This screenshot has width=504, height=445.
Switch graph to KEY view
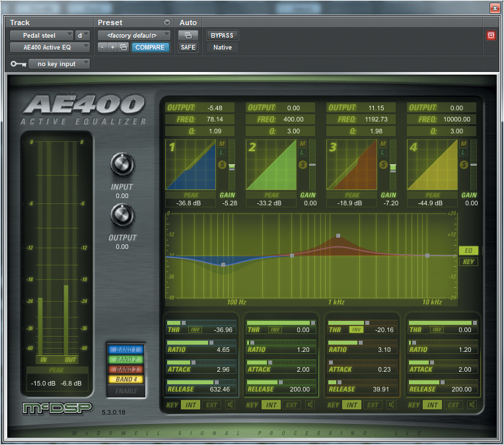tap(468, 262)
